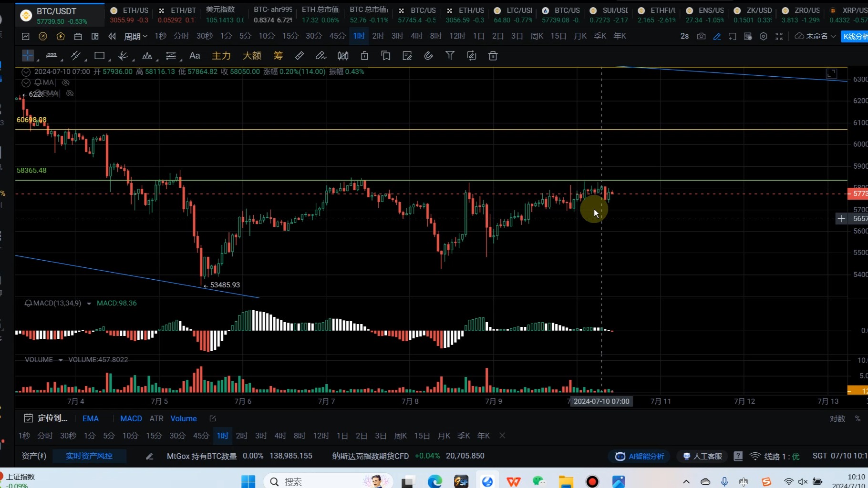Click the trash icon to delete drawings
This screenshot has height=488, width=868.
(493, 56)
